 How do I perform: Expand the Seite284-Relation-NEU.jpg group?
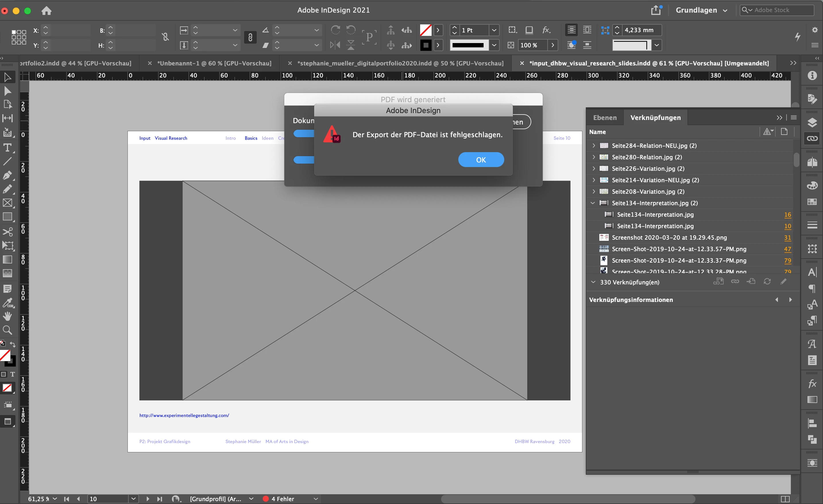point(593,146)
